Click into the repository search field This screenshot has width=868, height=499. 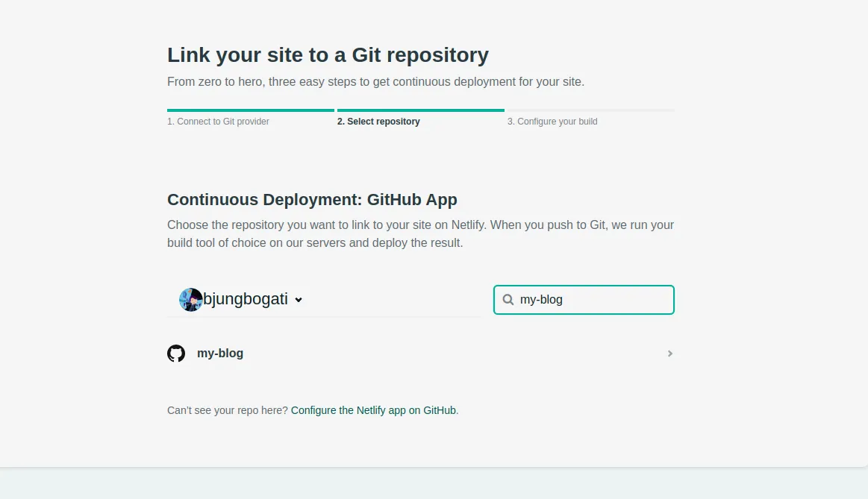[x=593, y=300]
